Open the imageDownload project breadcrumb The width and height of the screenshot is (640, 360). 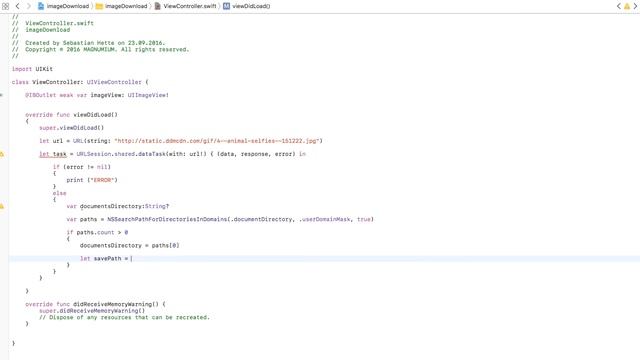[x=63, y=6]
